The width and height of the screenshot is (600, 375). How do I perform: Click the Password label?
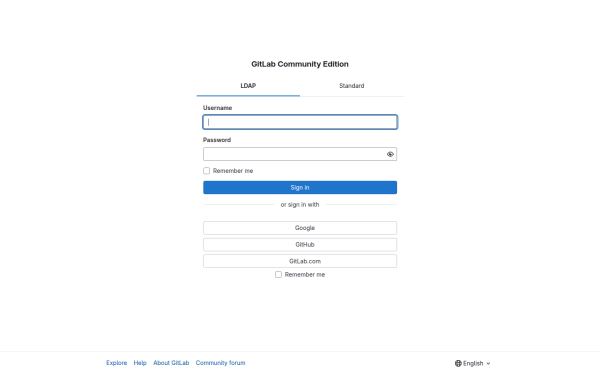(x=217, y=140)
